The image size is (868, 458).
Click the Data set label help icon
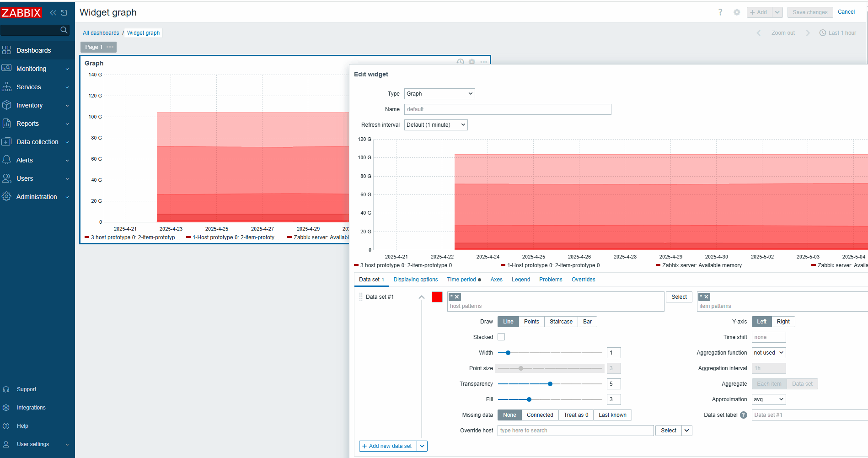744,415
